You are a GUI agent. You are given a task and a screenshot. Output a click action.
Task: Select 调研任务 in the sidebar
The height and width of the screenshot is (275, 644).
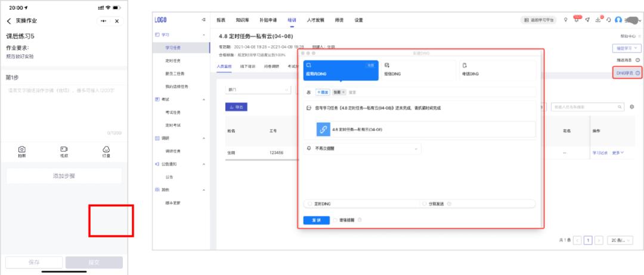click(x=173, y=152)
